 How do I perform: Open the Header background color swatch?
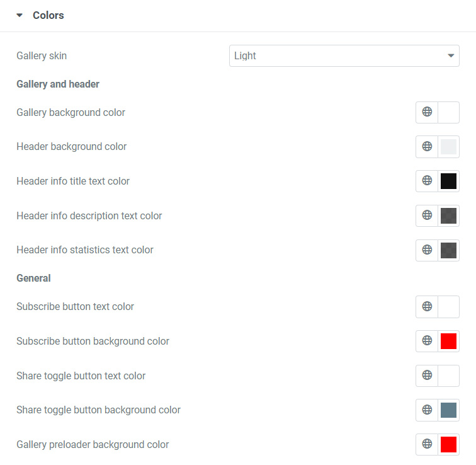coord(448,147)
